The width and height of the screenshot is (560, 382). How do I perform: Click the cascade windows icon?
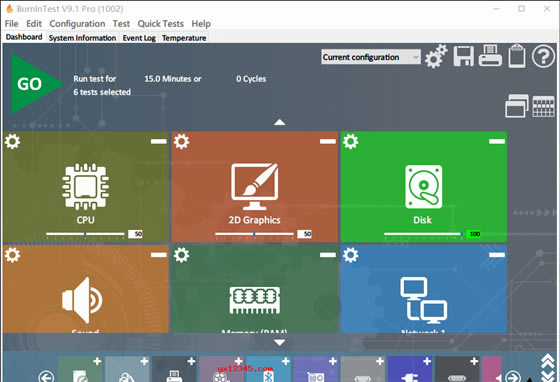[516, 106]
